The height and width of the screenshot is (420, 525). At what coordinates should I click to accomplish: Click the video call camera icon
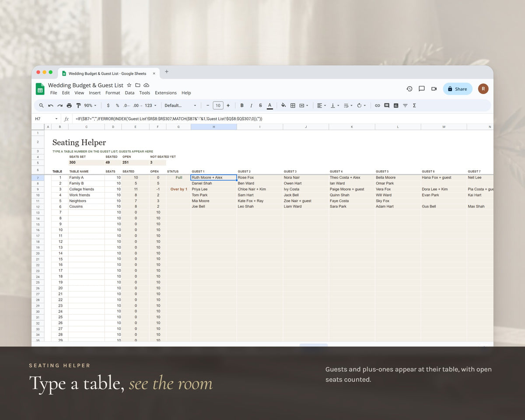tap(434, 89)
